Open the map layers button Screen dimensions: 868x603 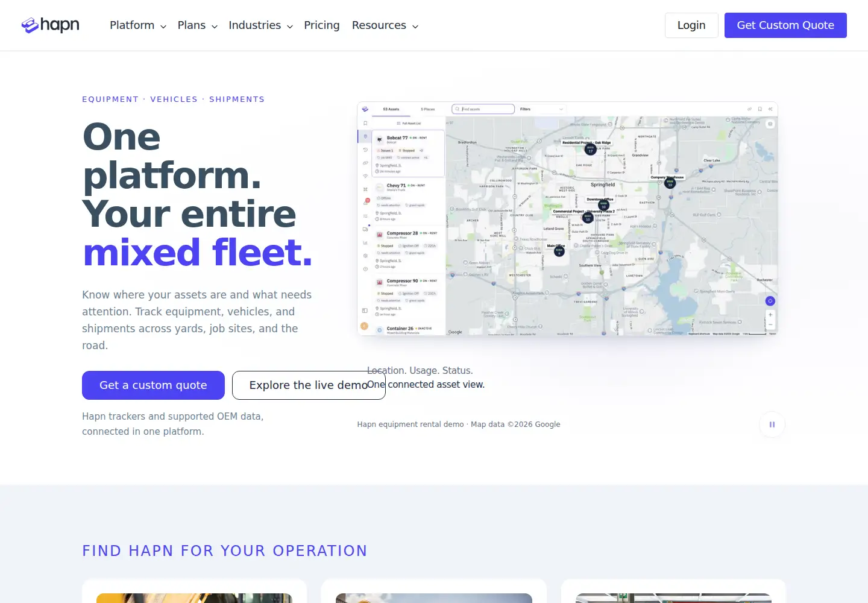click(x=770, y=124)
